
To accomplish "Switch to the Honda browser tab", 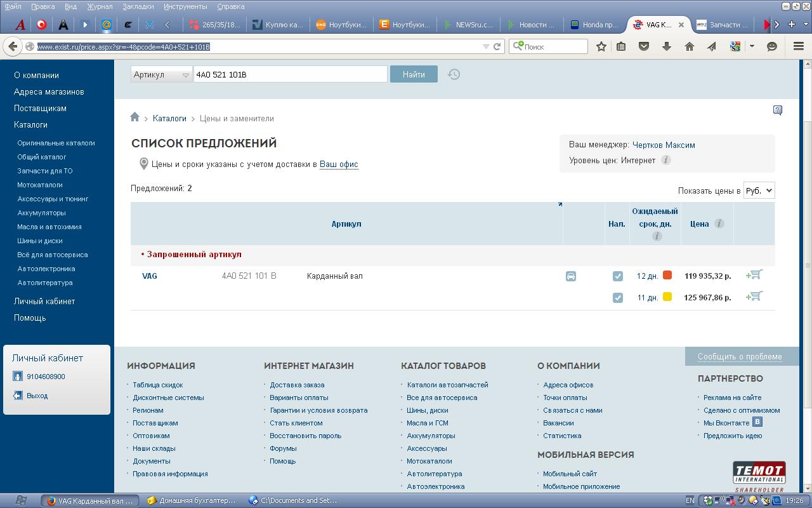I will click(x=594, y=25).
